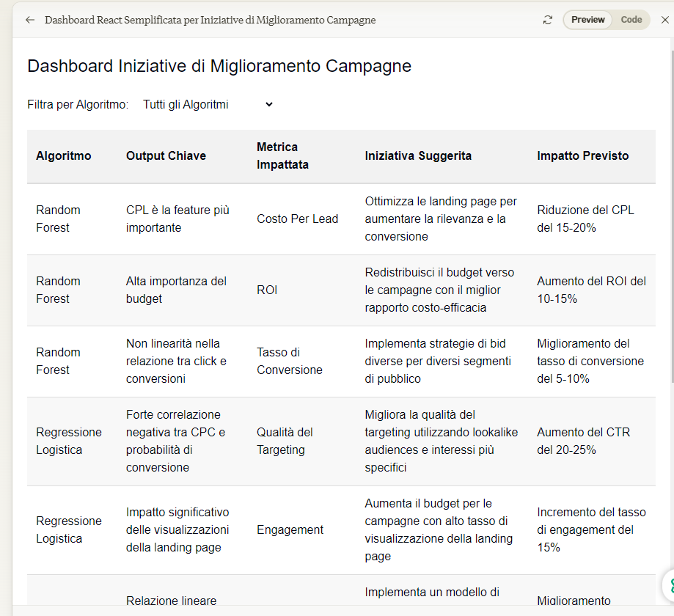The height and width of the screenshot is (616, 674).
Task: Click the dropdown chevron arrow
Action: click(269, 104)
